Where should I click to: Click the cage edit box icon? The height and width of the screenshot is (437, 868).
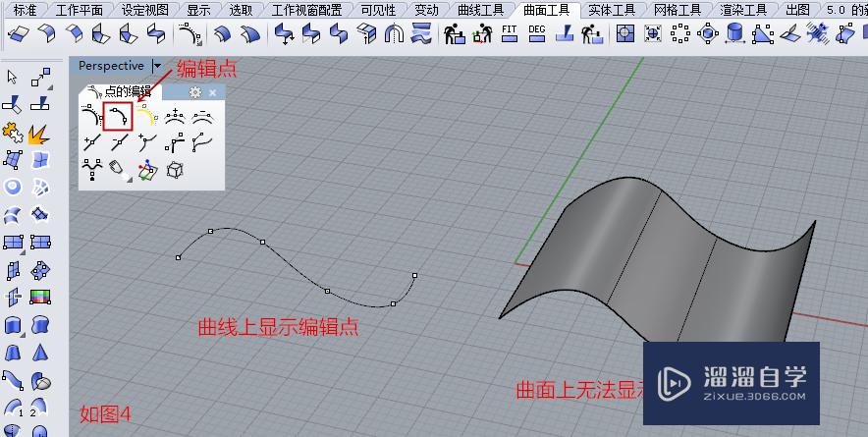tap(175, 170)
